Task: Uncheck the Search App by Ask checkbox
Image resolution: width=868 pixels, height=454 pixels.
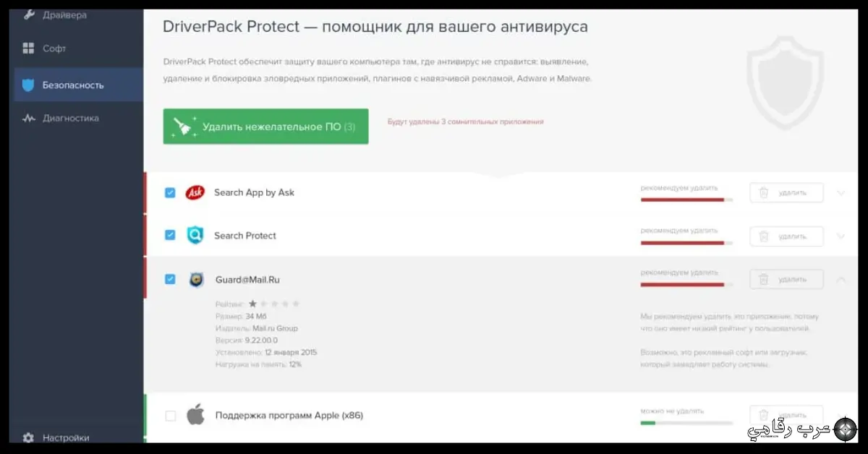Action: 170,192
